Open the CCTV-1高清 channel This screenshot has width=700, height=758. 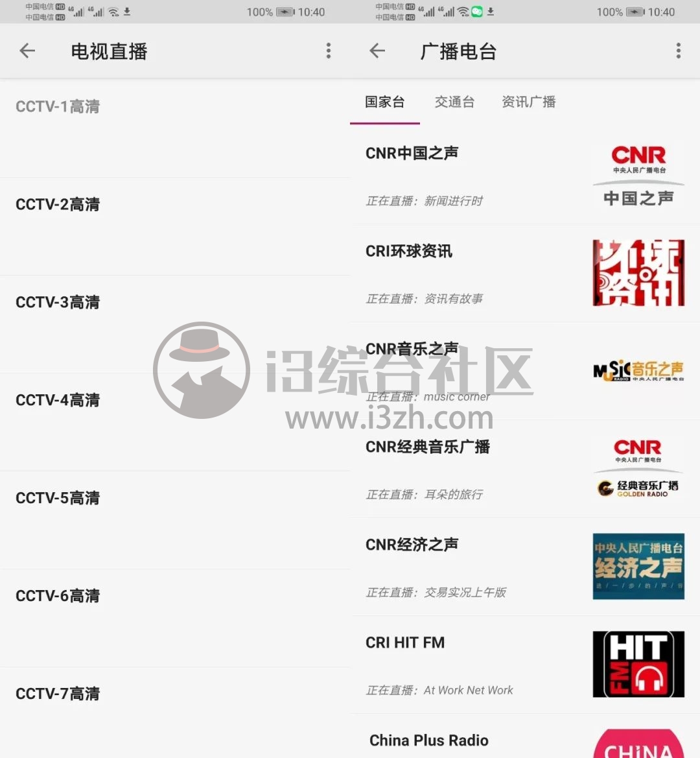point(175,128)
